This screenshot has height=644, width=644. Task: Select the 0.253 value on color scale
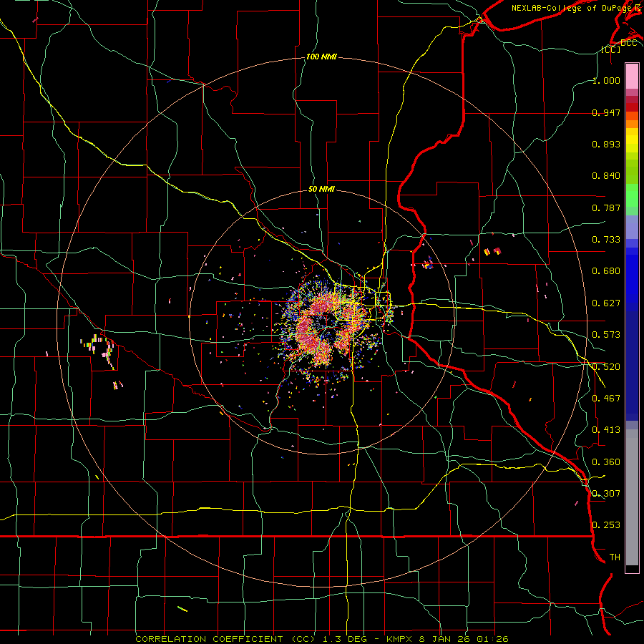[x=606, y=525]
